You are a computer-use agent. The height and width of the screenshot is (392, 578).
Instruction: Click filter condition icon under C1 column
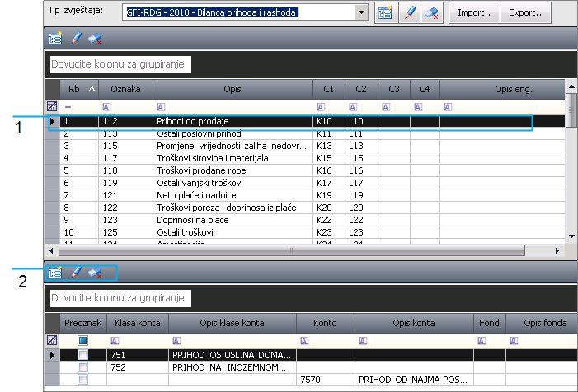tap(321, 107)
